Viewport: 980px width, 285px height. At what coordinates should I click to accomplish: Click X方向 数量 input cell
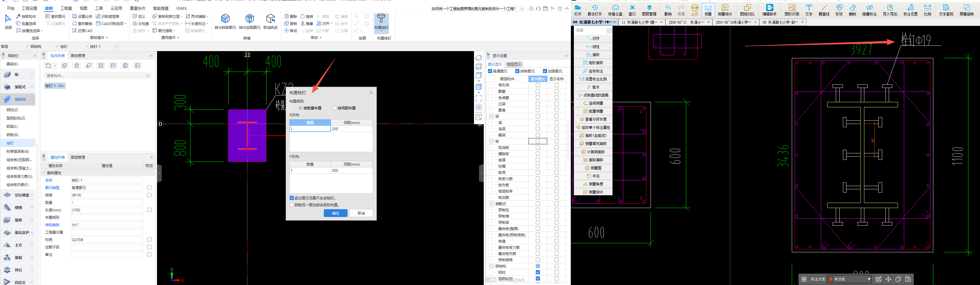point(310,129)
